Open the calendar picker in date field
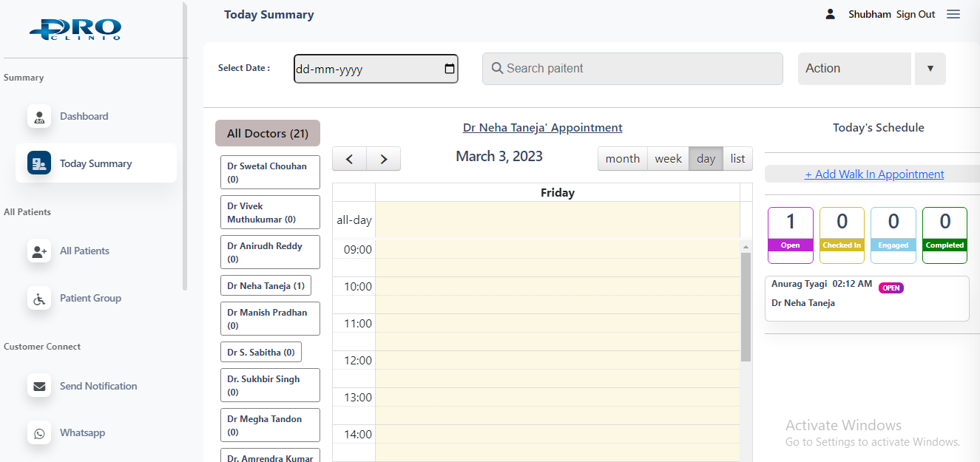 pos(449,69)
